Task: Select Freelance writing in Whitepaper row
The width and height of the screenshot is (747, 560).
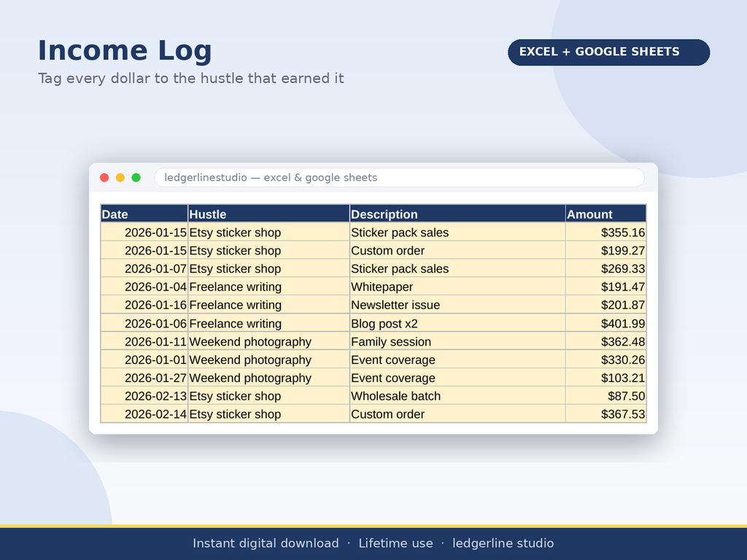Action: click(x=268, y=287)
